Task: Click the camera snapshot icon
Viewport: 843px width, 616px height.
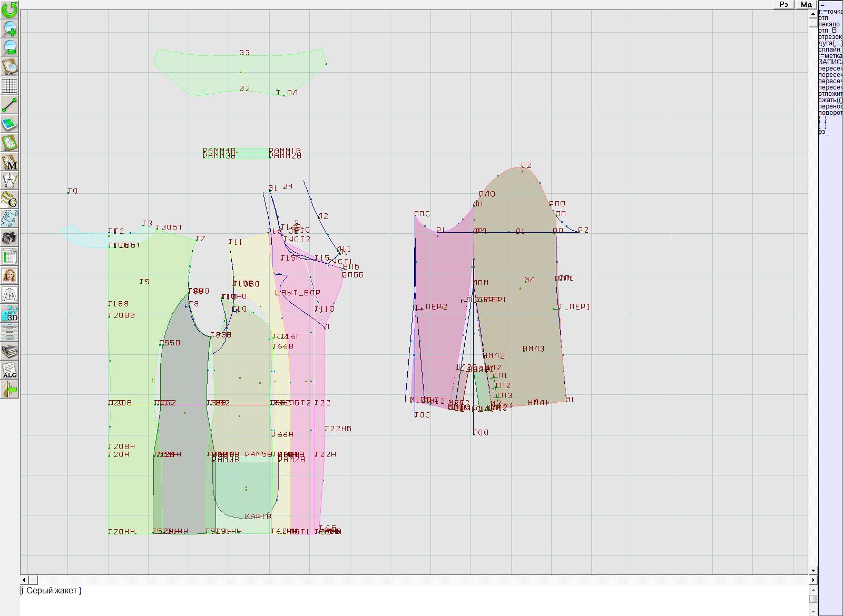Action: click(9, 237)
